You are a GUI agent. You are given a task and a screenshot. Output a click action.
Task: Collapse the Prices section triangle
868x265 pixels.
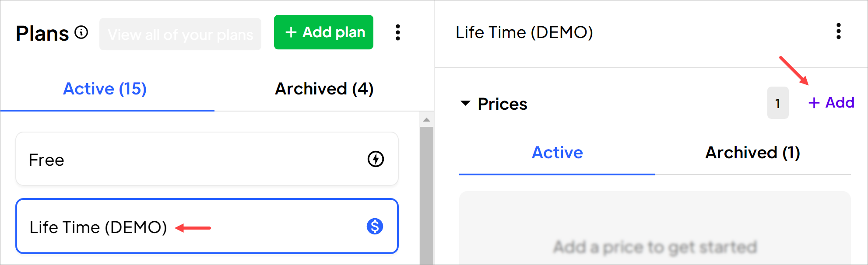pyautogui.click(x=465, y=104)
